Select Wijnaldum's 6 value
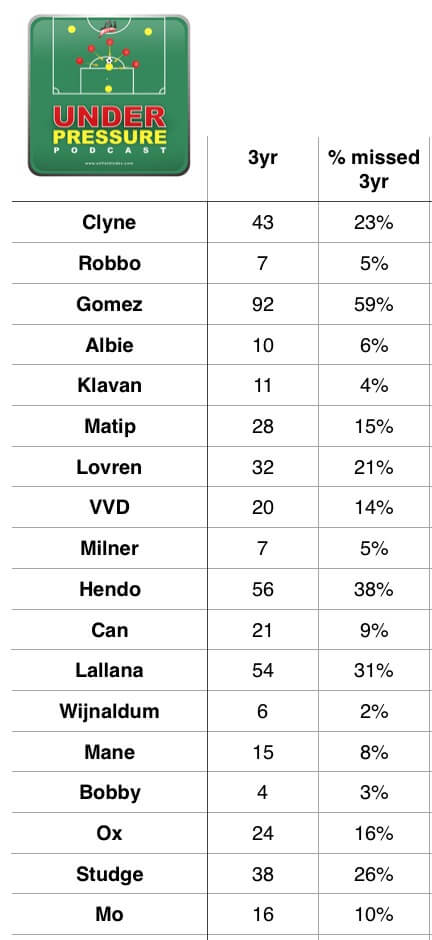 point(262,711)
